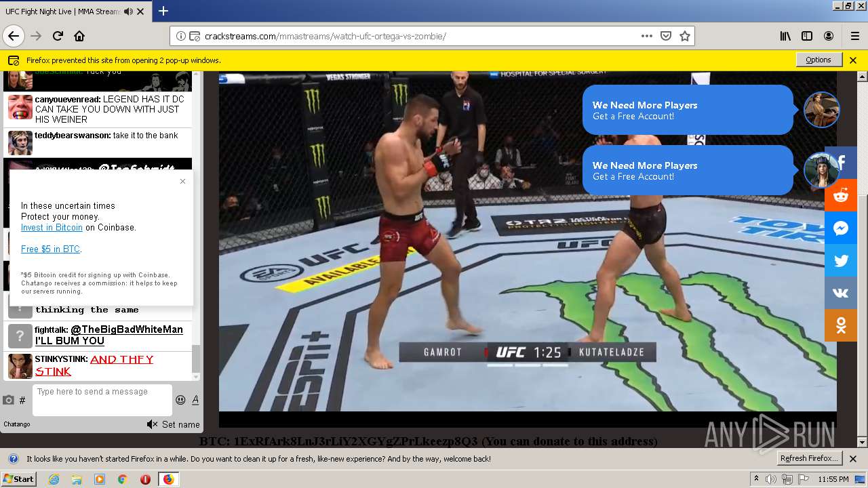Open the Library view
868x488 pixels.
(x=785, y=36)
